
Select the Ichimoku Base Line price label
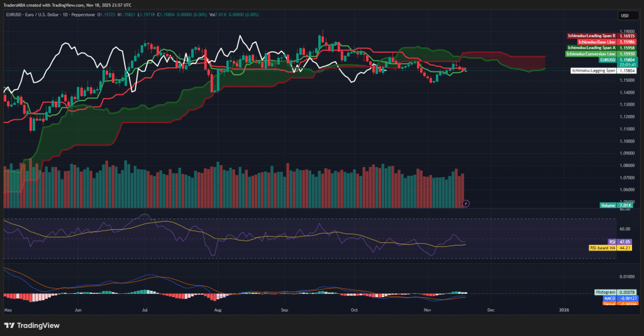point(608,42)
